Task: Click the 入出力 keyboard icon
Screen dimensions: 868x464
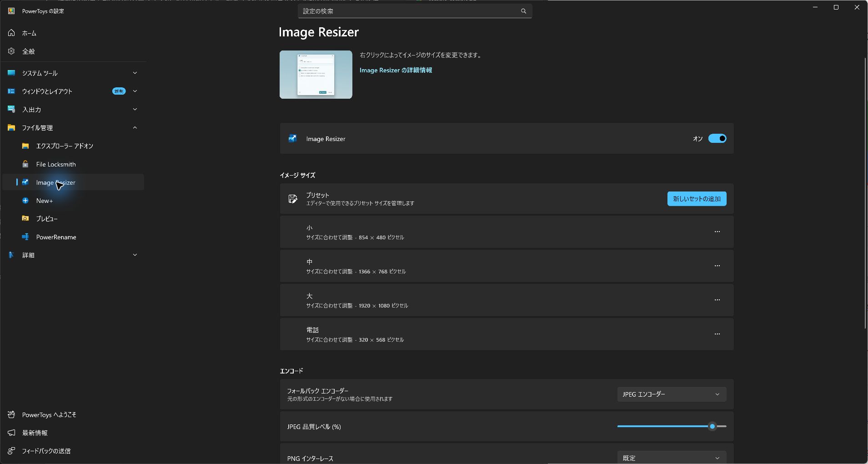Action: [x=11, y=109]
